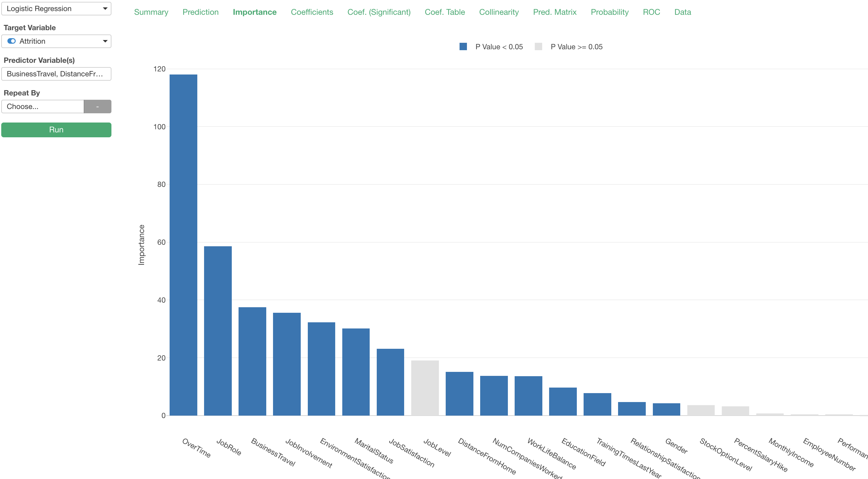The width and height of the screenshot is (868, 479).
Task: Click the green Run button
Action: click(56, 130)
